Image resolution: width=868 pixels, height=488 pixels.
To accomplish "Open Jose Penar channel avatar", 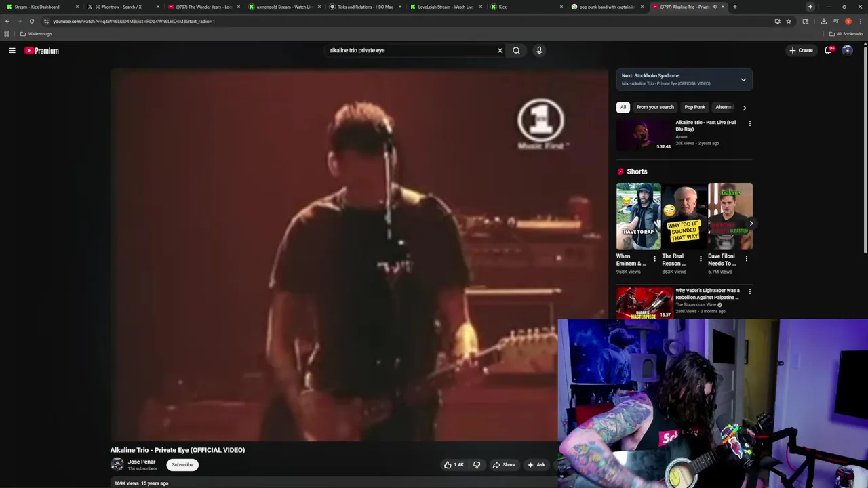I will coord(117,464).
